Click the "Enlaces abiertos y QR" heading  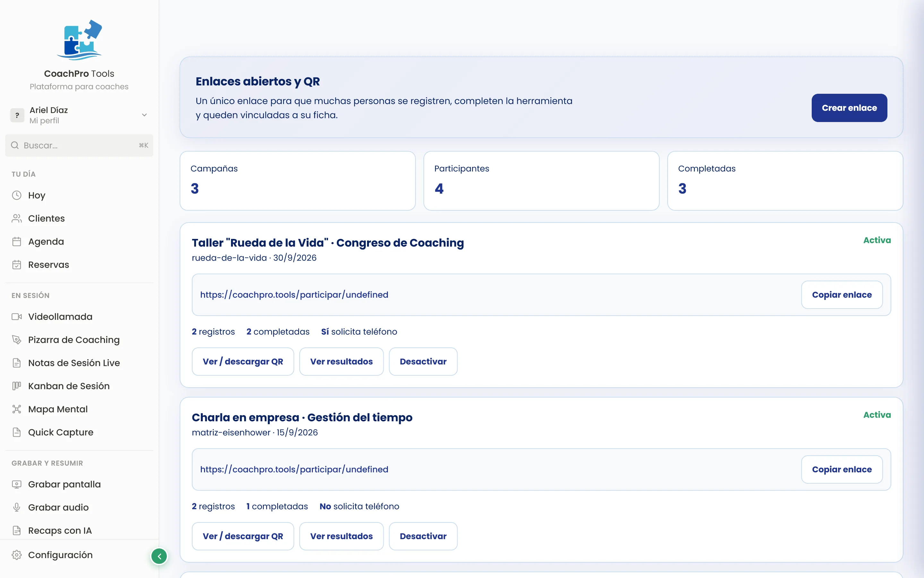pyautogui.click(x=258, y=82)
